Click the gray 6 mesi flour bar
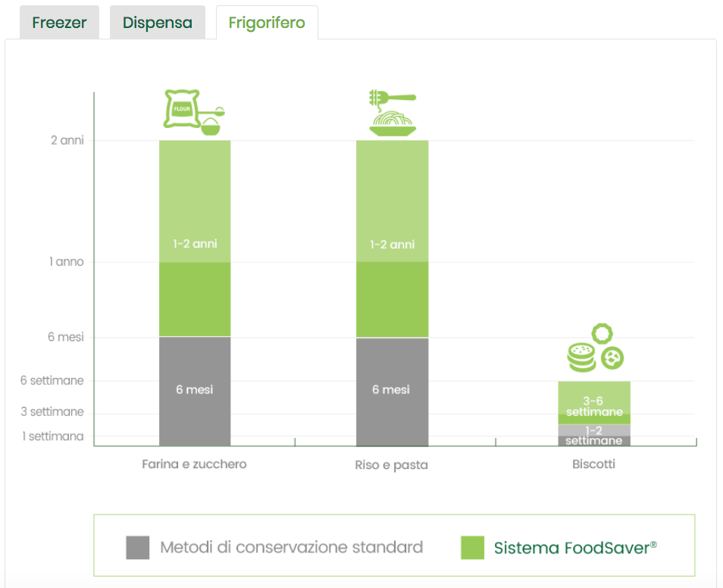Screen dimensions: 723x588 (x=195, y=390)
